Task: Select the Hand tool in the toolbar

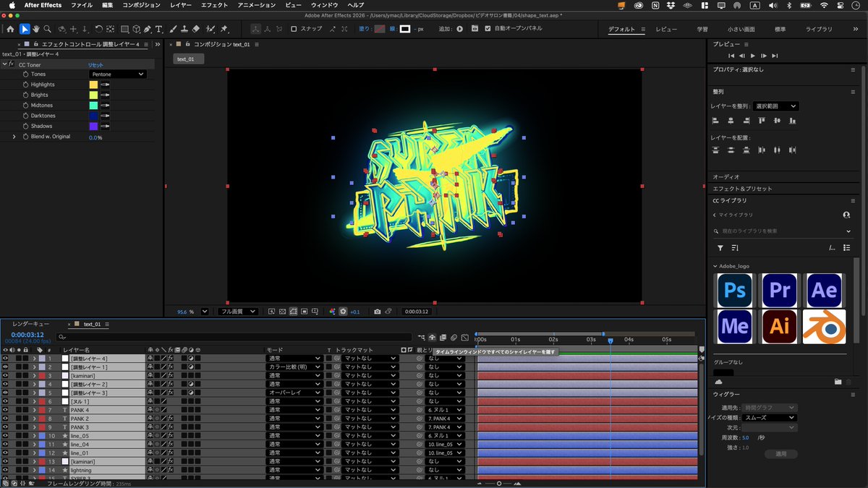Action: coord(35,29)
